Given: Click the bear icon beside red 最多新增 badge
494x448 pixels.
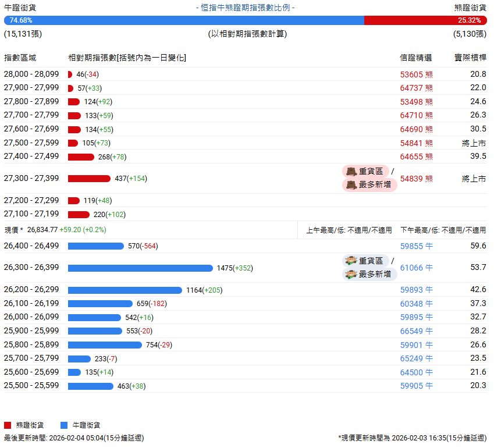Looking at the screenshot, I should click(x=351, y=185).
